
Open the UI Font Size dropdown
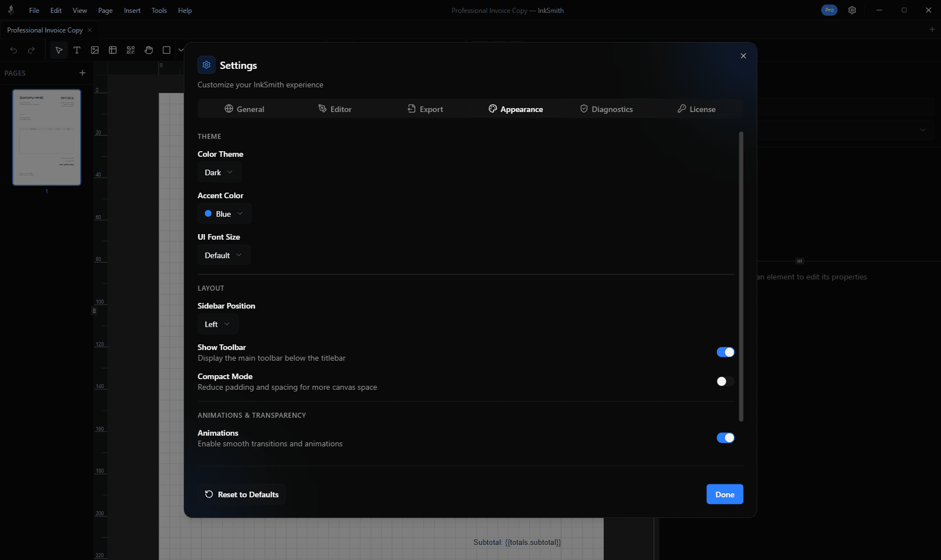223,255
